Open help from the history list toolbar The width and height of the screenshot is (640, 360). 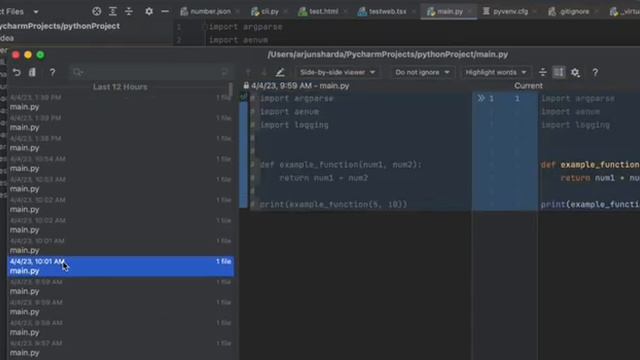[52, 73]
